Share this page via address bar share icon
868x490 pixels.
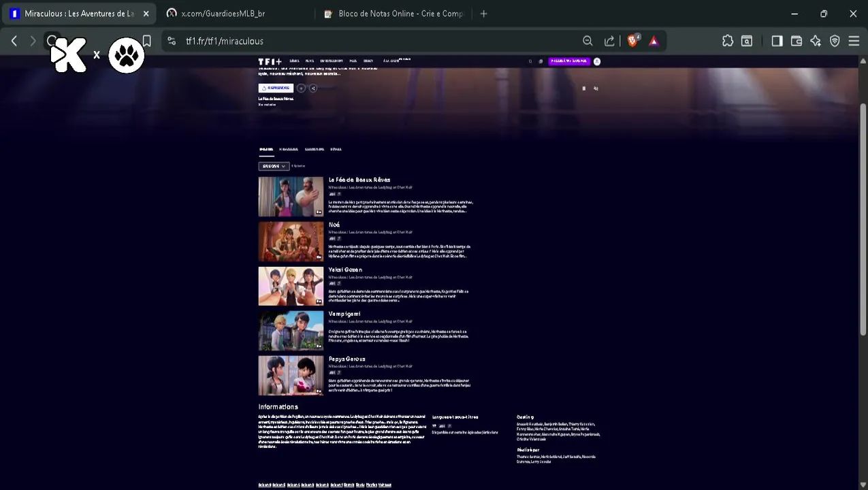pos(609,41)
